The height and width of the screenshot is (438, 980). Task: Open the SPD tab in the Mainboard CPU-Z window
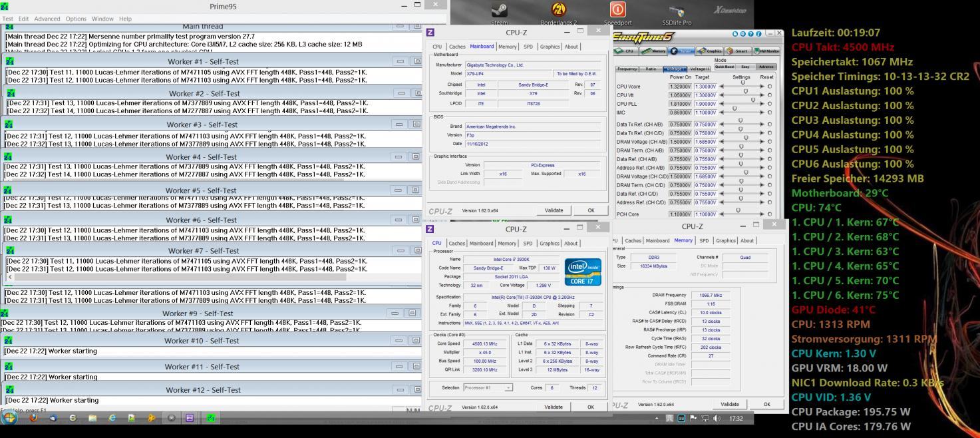[528, 47]
